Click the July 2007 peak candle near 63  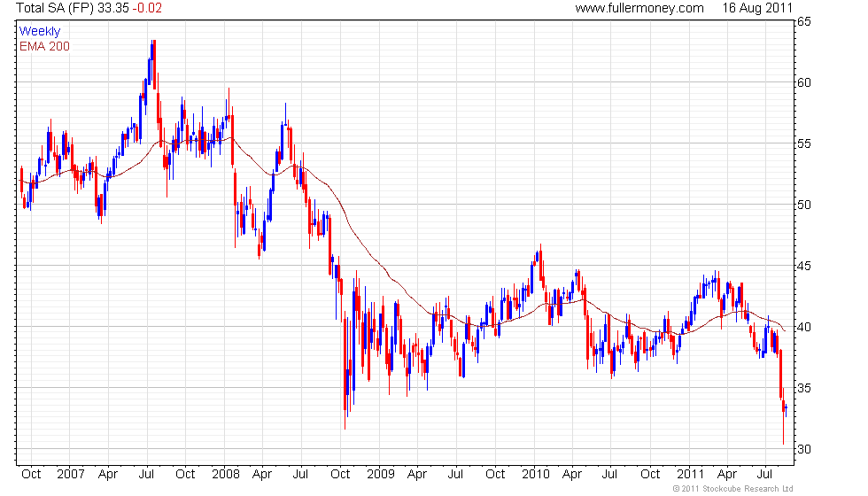click(154, 65)
